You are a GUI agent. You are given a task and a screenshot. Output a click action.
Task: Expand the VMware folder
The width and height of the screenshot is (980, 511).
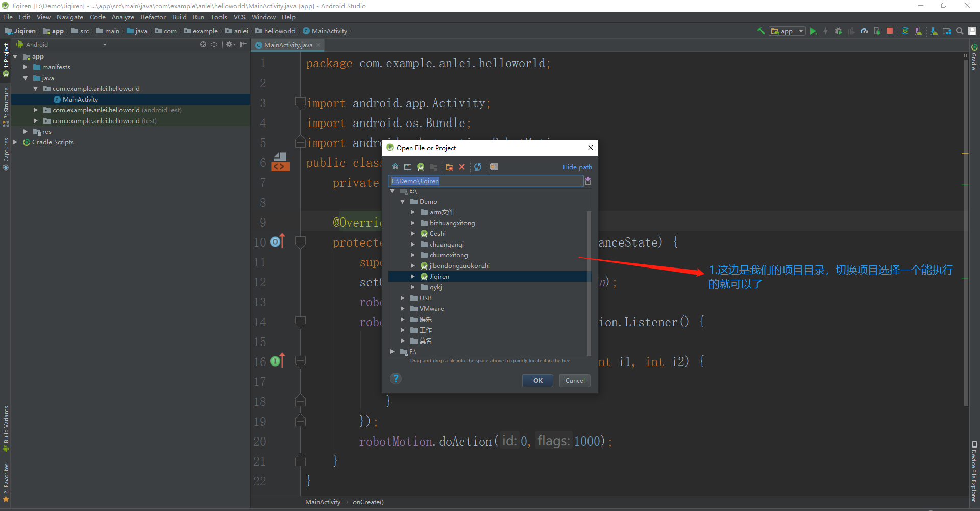(403, 309)
